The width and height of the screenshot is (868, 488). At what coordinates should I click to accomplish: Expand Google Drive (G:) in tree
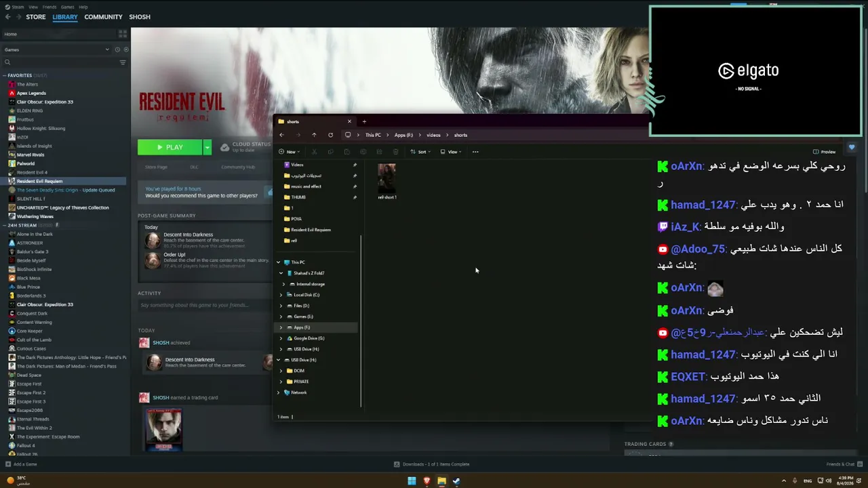pos(281,338)
